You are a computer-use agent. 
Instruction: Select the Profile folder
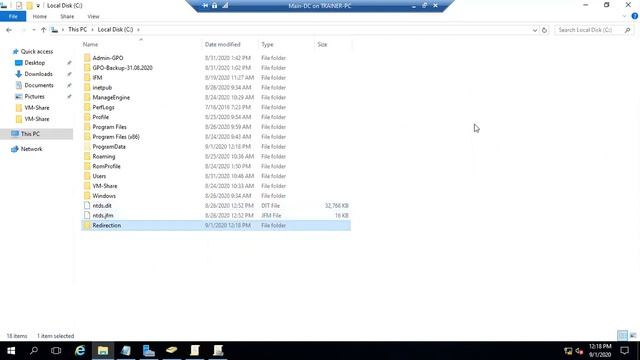tap(100, 117)
